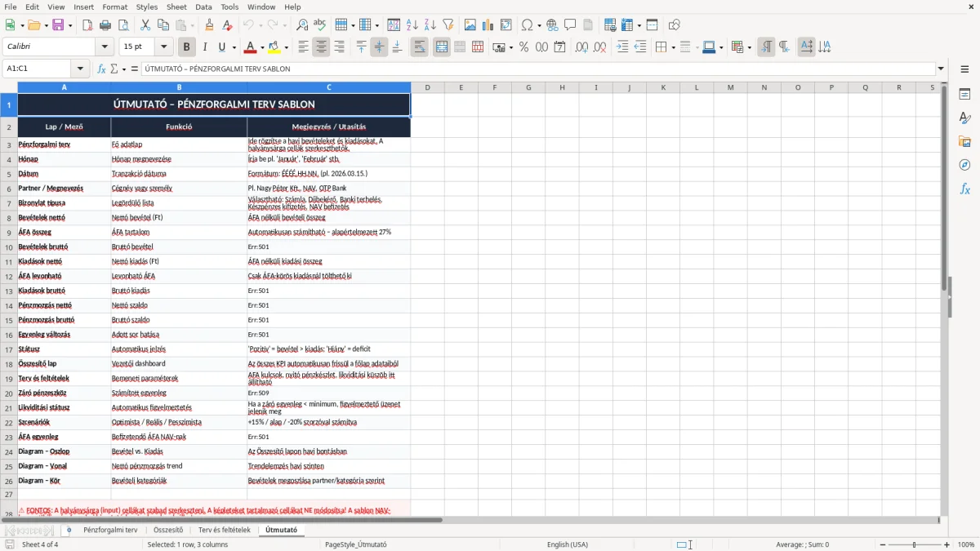
Task: Click the Insert Comment speech-bubble icon
Action: (570, 25)
